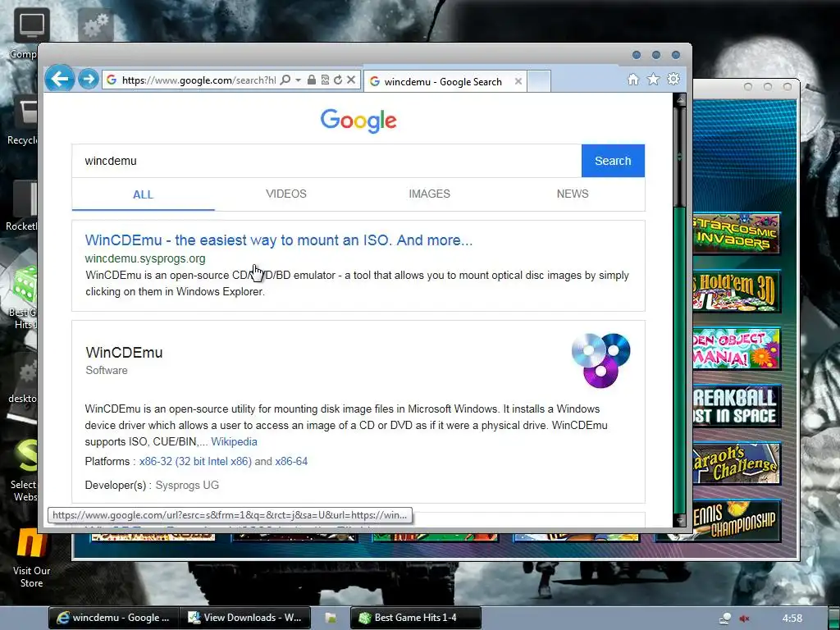Click the scrollbar up arrow in browser
This screenshot has height=630, width=840.
point(680,99)
